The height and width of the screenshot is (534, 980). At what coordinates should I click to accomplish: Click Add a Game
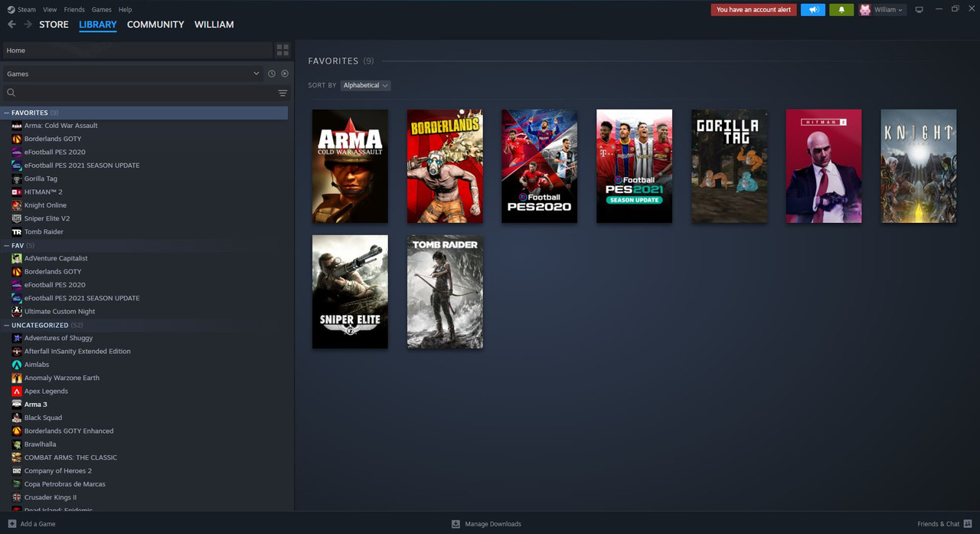(38, 524)
